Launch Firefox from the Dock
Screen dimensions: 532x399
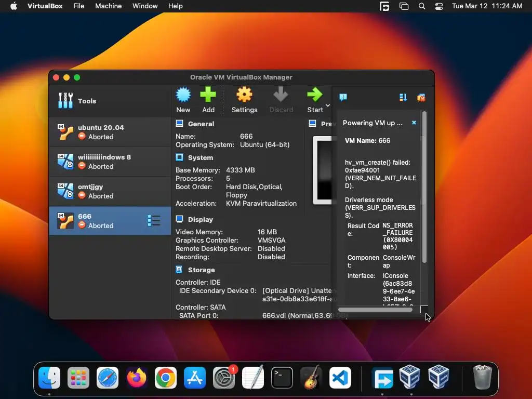coord(137,378)
